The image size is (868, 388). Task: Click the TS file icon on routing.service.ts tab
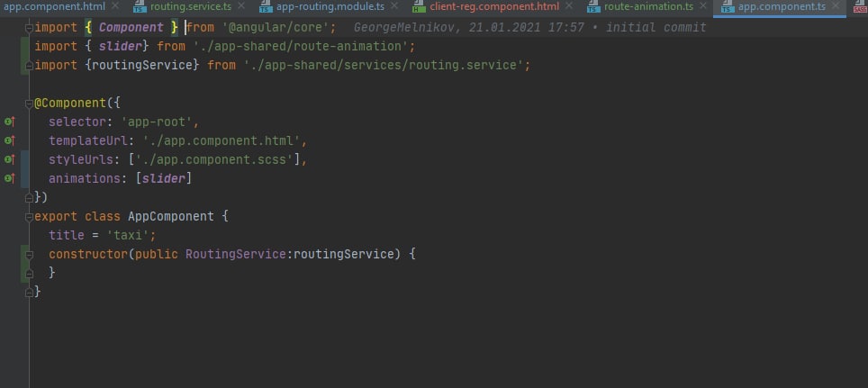[x=140, y=6]
